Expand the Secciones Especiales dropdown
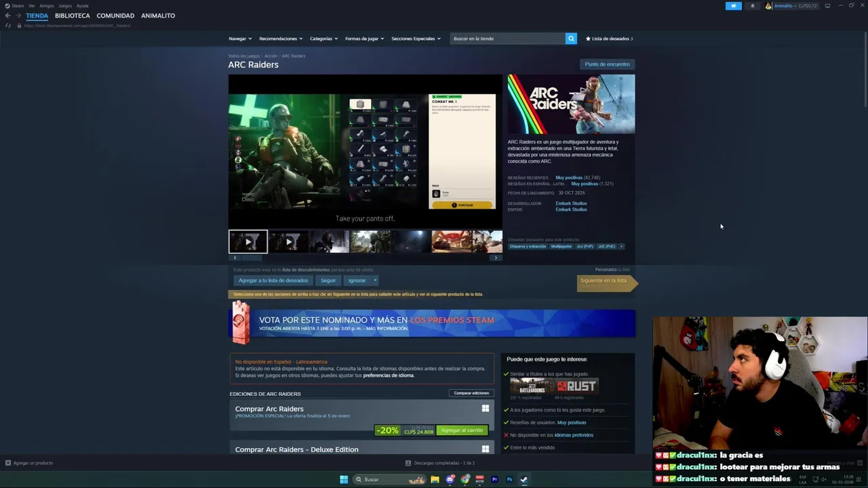This screenshot has height=488, width=868. 416,39
